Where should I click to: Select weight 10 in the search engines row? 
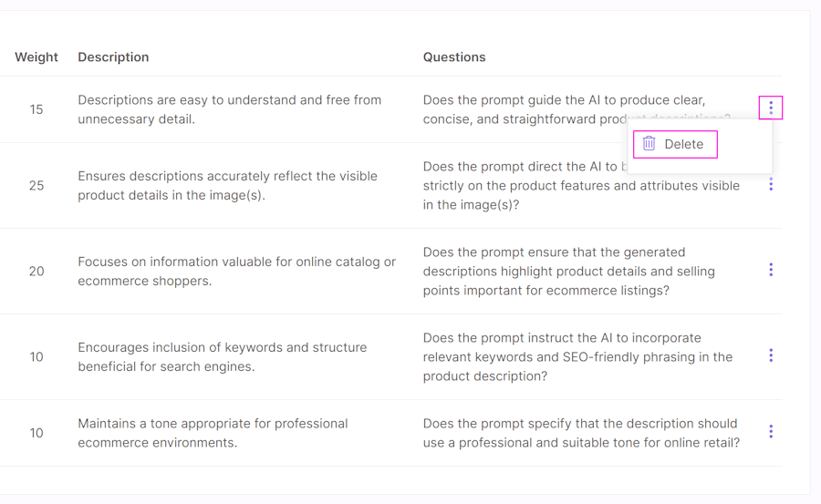(x=36, y=357)
